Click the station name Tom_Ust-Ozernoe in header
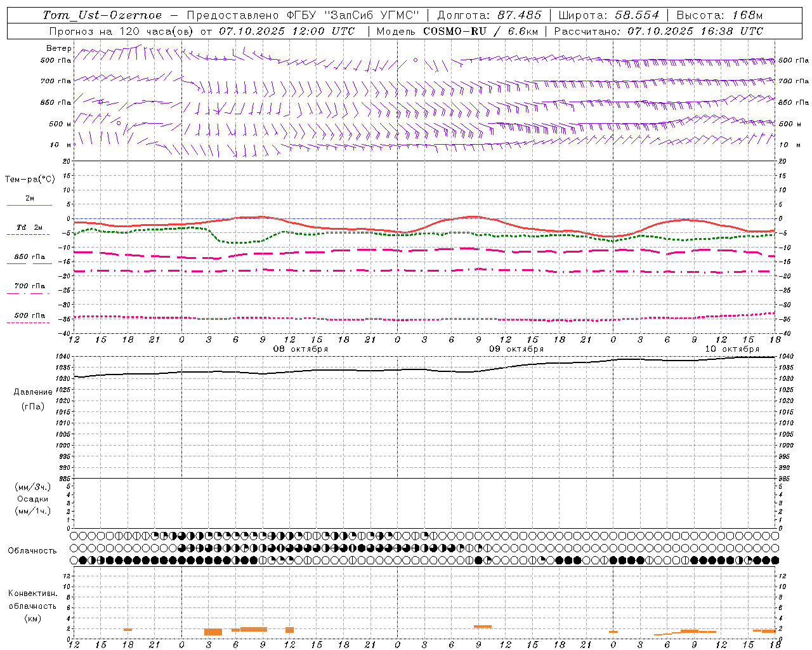The image size is (812, 650). pos(102,15)
